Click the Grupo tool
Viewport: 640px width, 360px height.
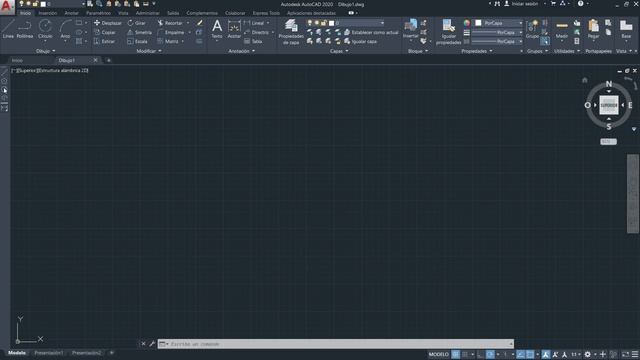(x=532, y=29)
